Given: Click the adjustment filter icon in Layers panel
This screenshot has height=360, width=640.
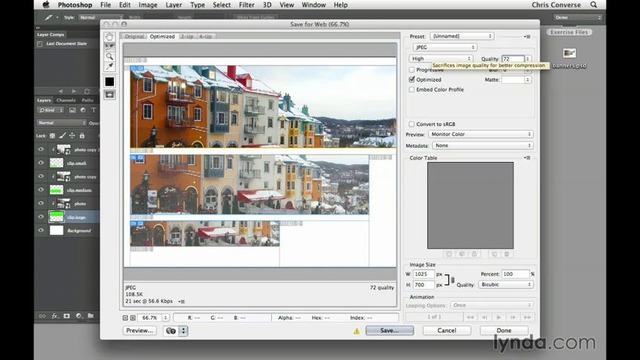Looking at the screenshot, I should (83, 110).
